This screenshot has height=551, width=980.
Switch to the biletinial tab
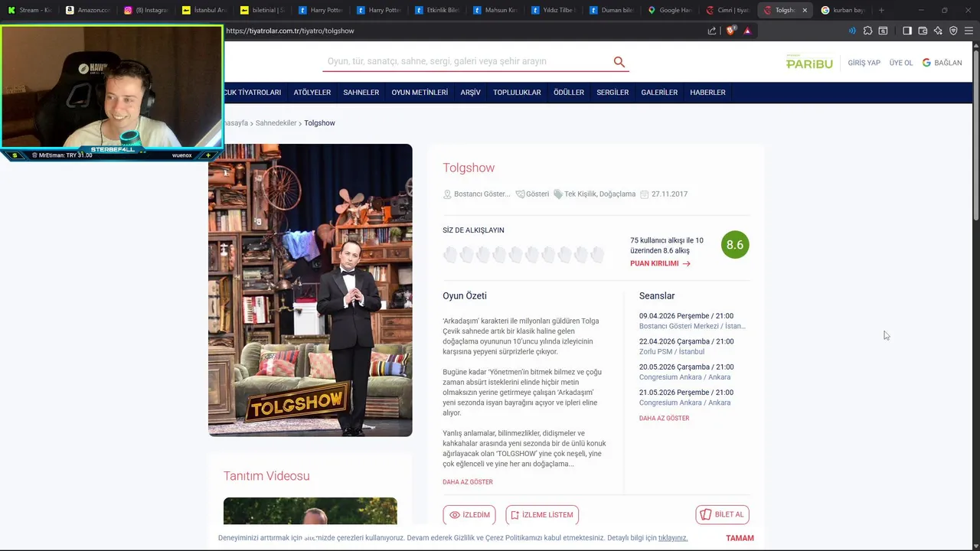(x=263, y=10)
